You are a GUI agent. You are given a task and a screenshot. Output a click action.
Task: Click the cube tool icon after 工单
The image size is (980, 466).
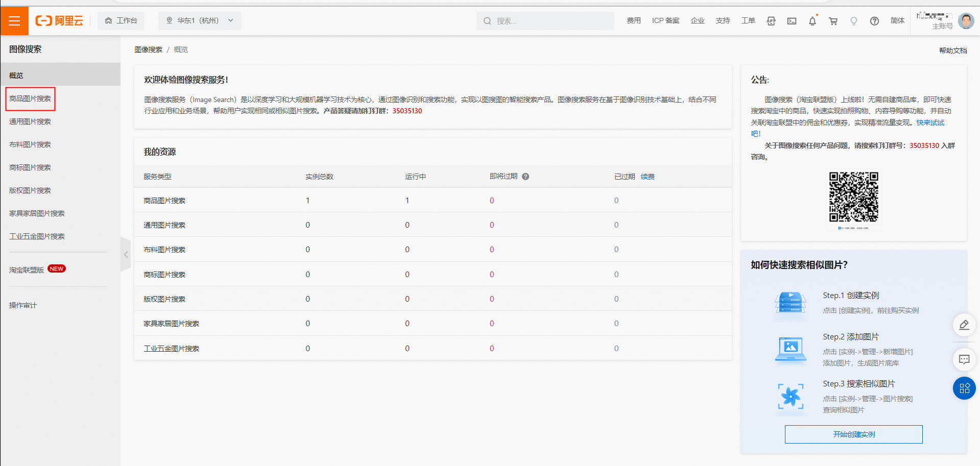tap(771, 21)
